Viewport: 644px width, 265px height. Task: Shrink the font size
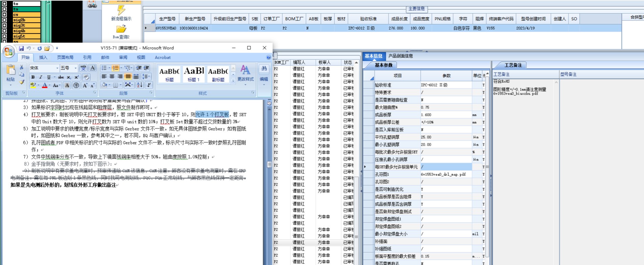click(93, 85)
